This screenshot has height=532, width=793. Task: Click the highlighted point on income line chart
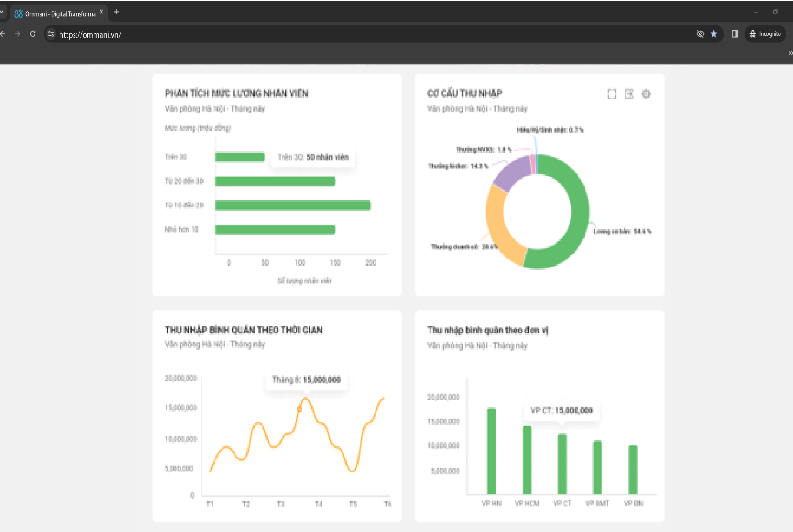tap(299, 409)
